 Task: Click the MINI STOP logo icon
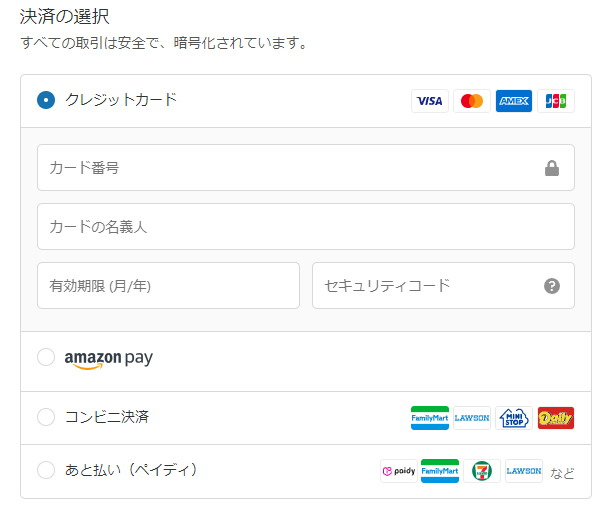pos(514,418)
